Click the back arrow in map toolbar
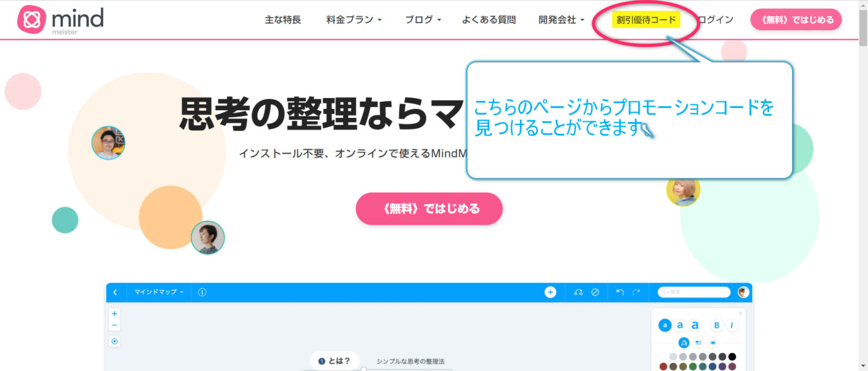The width and height of the screenshot is (868, 371). click(x=115, y=292)
